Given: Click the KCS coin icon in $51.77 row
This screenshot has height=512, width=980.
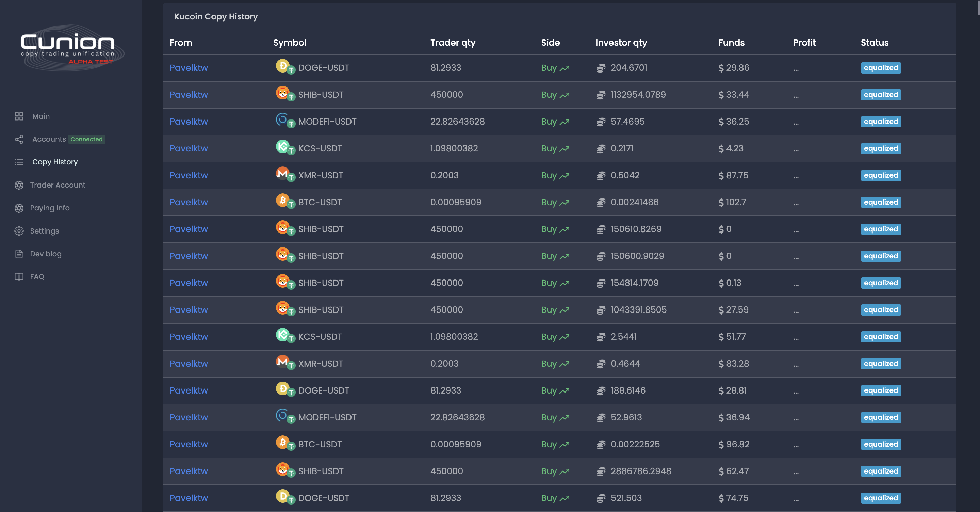Looking at the screenshot, I should (x=283, y=335).
